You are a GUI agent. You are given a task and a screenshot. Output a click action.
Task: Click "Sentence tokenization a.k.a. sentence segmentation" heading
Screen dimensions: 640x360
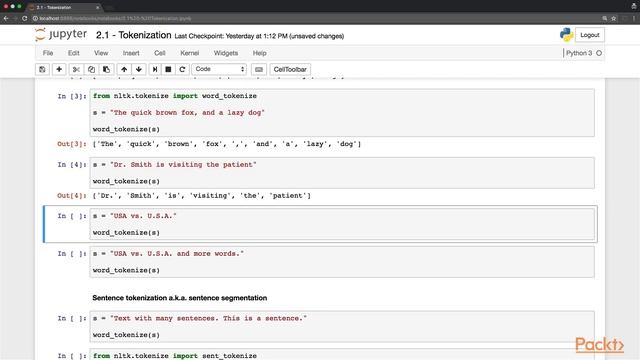(180, 298)
